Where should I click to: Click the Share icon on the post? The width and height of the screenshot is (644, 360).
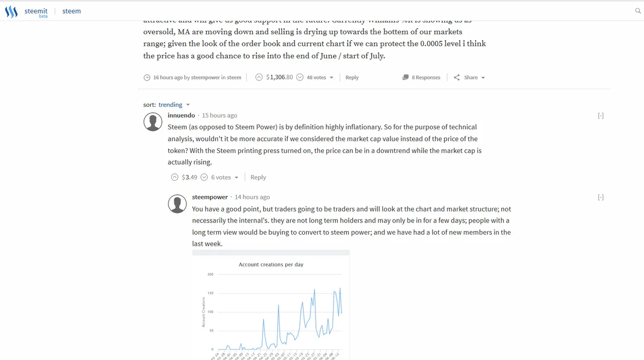coord(457,78)
